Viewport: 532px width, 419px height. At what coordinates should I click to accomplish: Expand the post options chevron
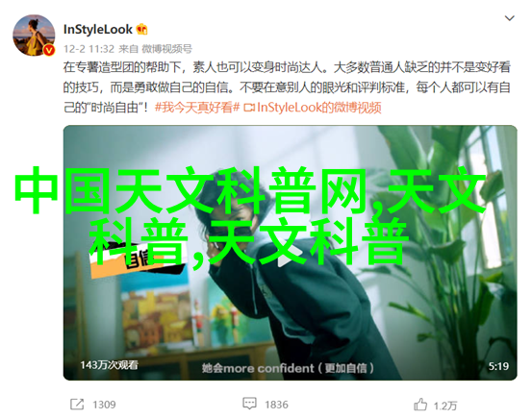tap(509, 18)
